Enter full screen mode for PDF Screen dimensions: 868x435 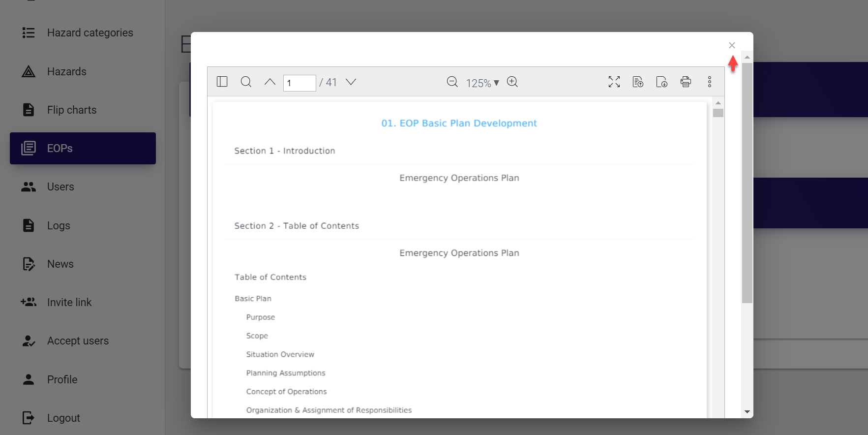click(614, 82)
